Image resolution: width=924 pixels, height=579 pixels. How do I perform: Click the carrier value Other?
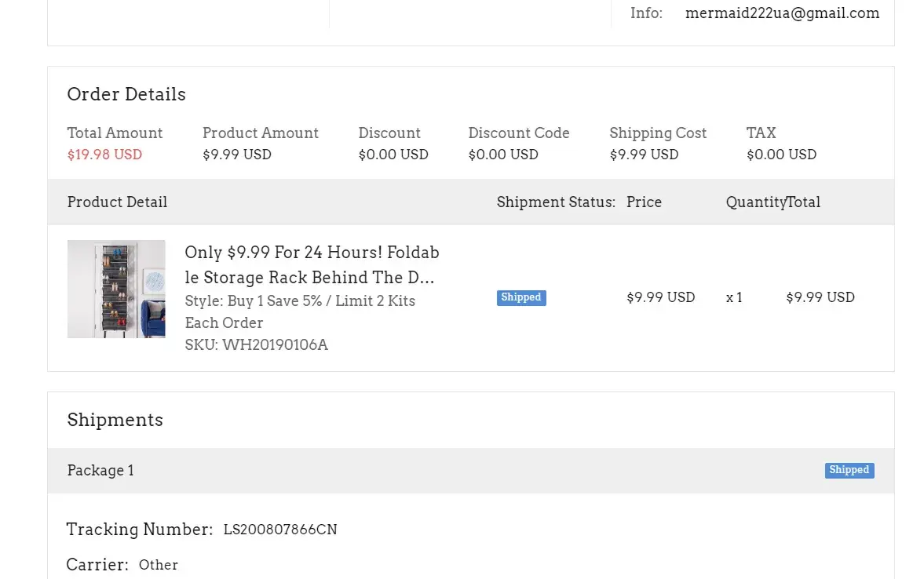pyautogui.click(x=159, y=565)
